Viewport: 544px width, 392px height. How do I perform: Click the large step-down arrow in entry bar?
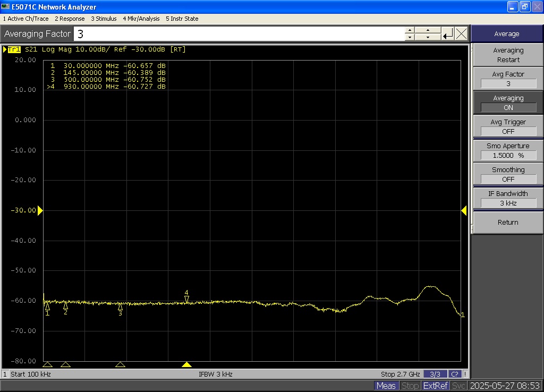coord(428,37)
